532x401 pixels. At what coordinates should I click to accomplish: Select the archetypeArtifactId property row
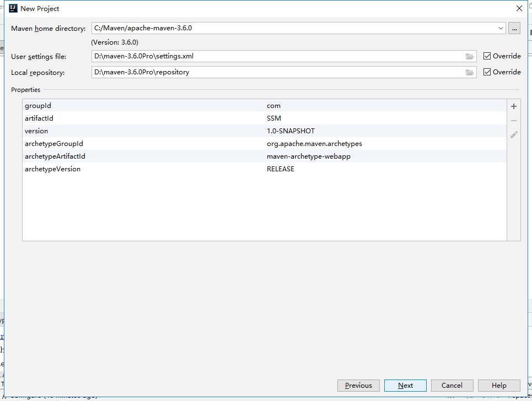264,156
